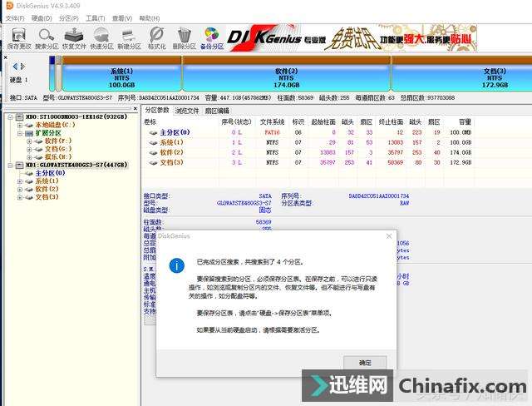This screenshot has height=406, width=532.
Task: Open the Disk (硬盘) menu
Action: coord(42,18)
